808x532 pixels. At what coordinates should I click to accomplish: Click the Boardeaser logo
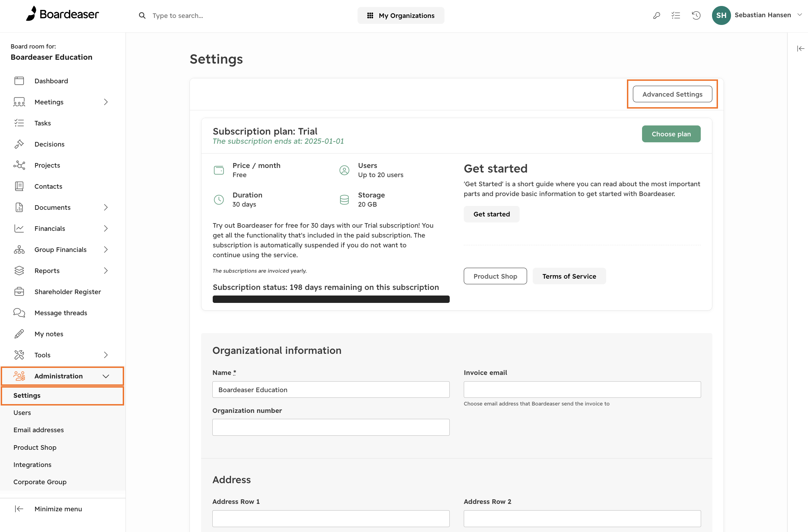point(62,14)
